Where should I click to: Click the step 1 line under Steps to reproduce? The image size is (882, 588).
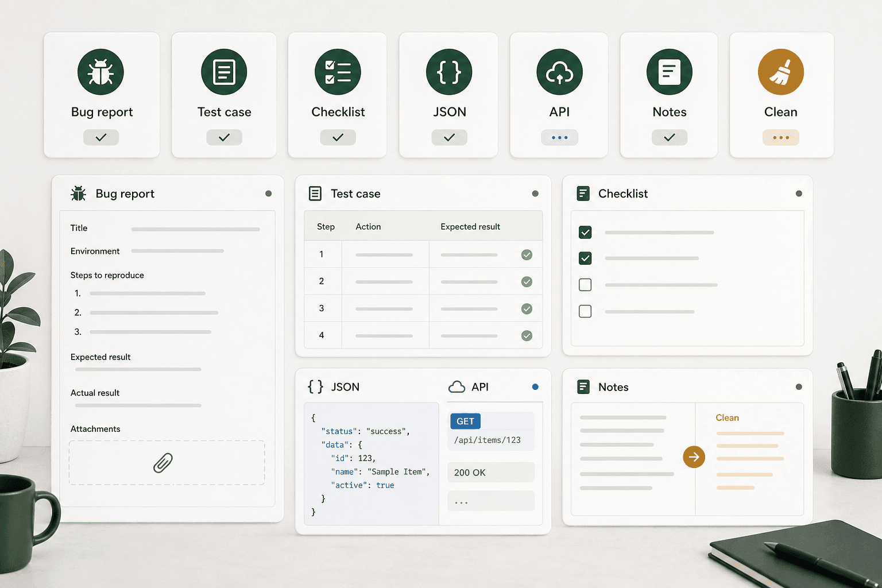pyautogui.click(x=148, y=293)
